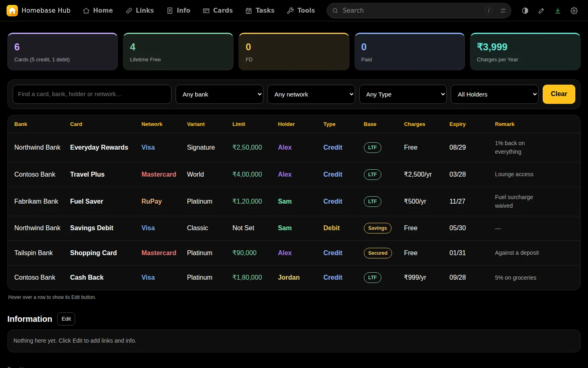Click the Homebase Hub house logo icon
This screenshot has width=588, height=368.
pos(12,11)
